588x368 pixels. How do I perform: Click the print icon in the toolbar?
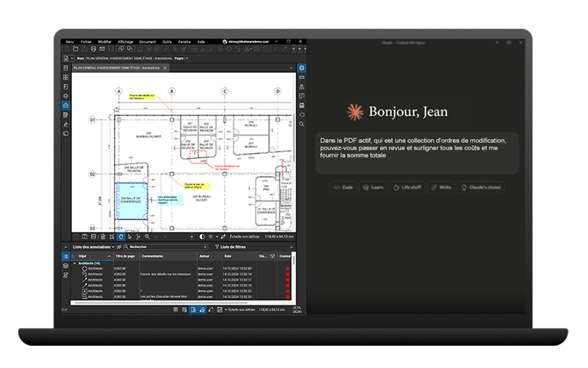coord(93,49)
